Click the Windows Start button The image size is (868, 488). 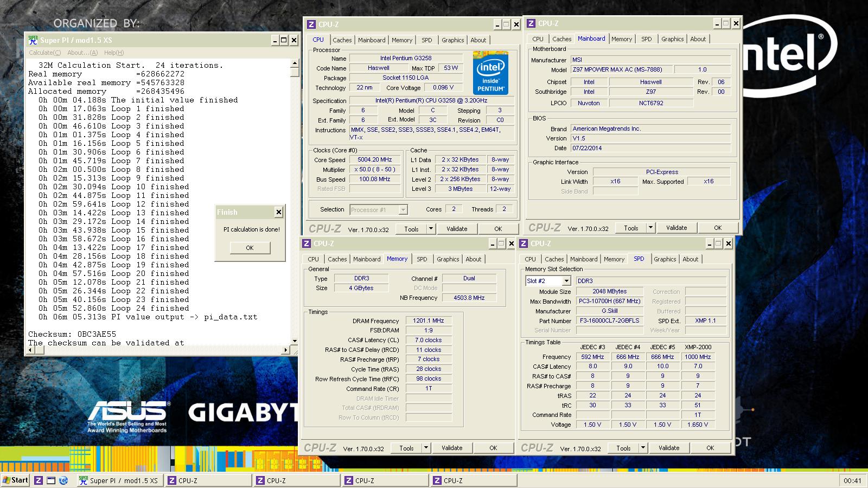pyautogui.click(x=15, y=480)
